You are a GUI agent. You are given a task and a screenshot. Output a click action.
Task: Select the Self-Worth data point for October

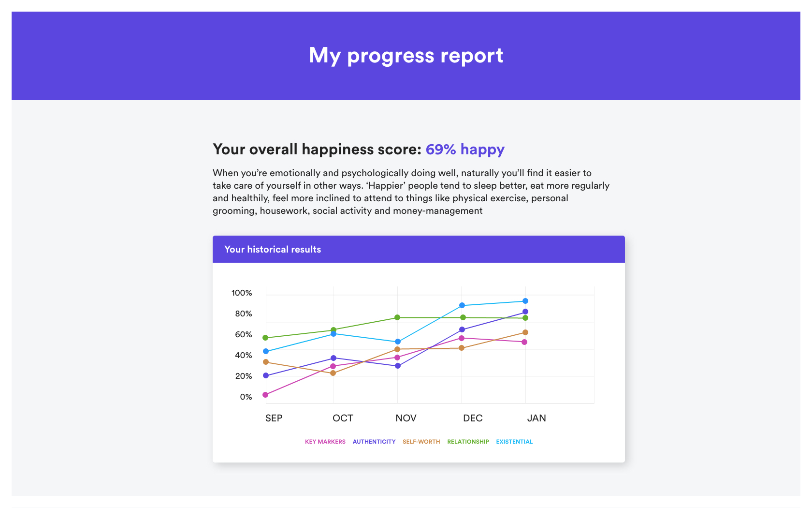pyautogui.click(x=333, y=373)
